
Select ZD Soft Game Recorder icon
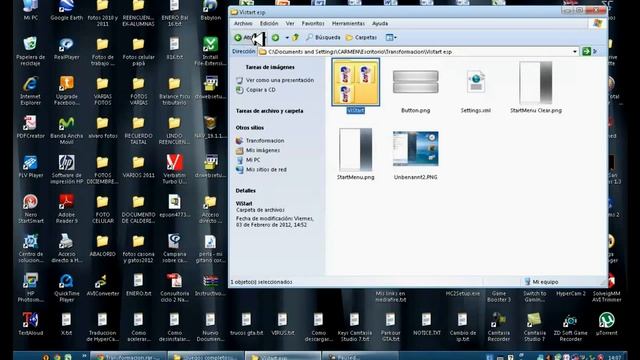[570, 327]
